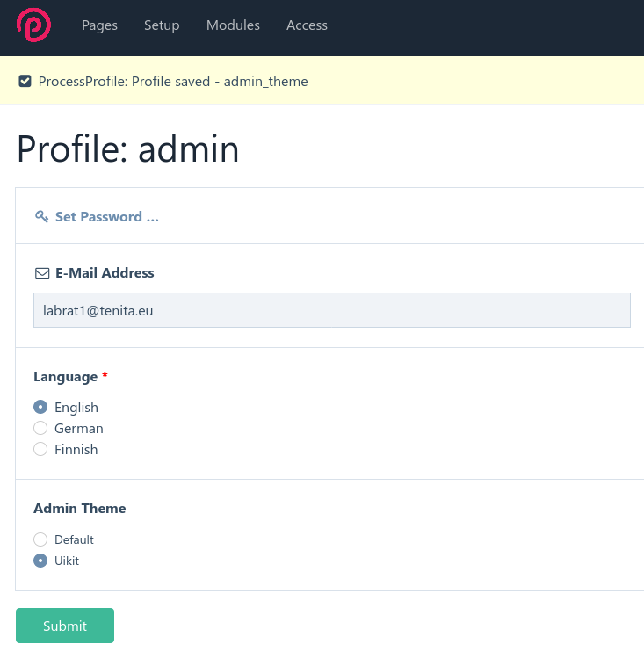
Task: Click the checkmark icon in Profile saved notice
Action: [x=25, y=81]
